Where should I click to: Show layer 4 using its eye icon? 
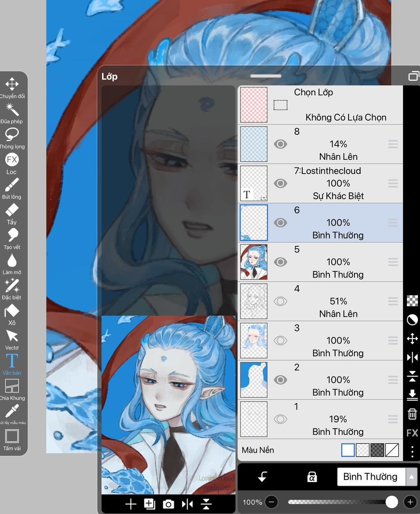click(281, 301)
